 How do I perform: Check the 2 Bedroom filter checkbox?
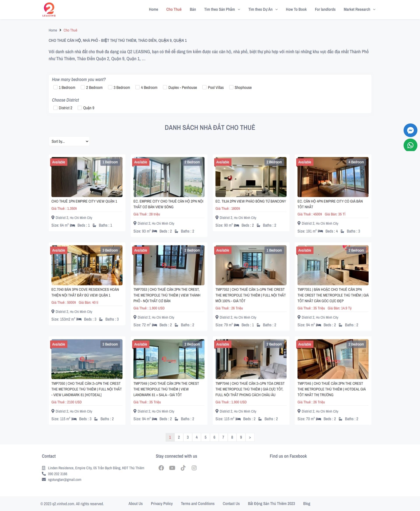click(x=83, y=87)
